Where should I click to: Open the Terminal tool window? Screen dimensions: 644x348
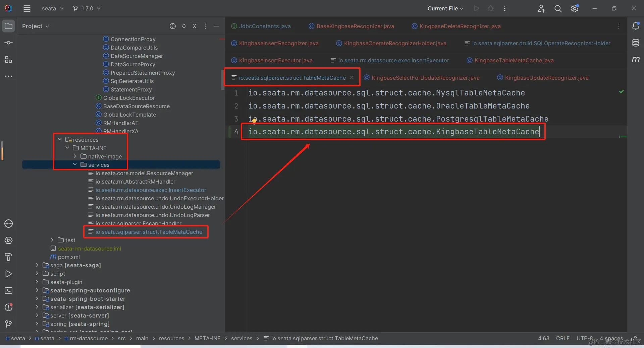click(9, 291)
